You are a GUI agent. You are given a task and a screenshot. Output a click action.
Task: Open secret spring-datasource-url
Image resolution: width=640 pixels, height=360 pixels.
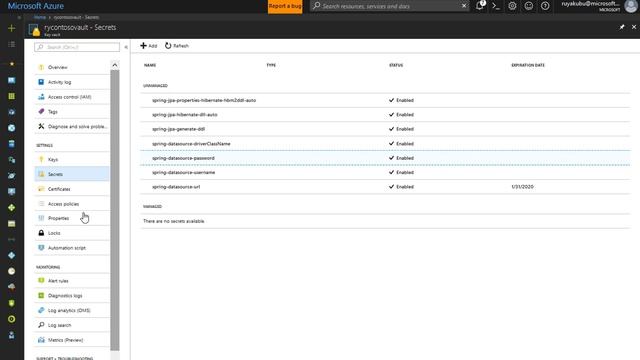pos(385,187)
